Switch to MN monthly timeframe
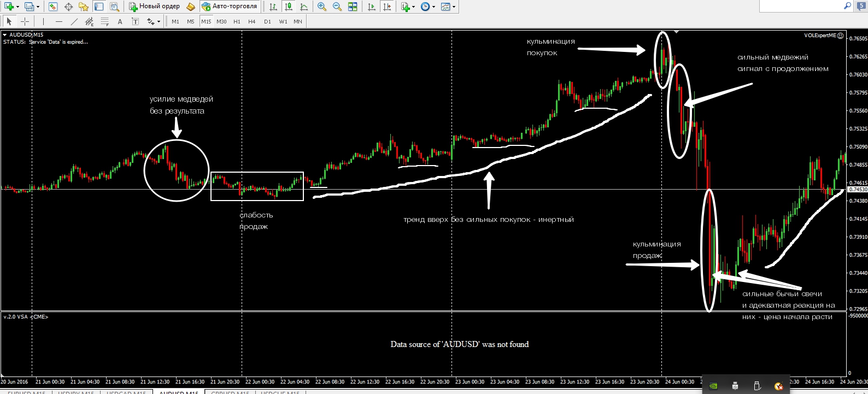Image resolution: width=868 pixels, height=394 pixels. click(x=298, y=21)
